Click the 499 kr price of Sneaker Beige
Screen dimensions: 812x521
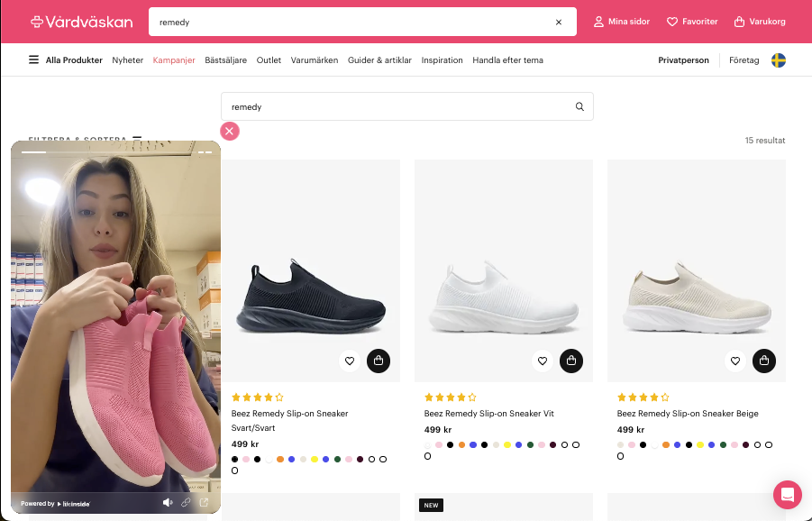tap(630, 429)
